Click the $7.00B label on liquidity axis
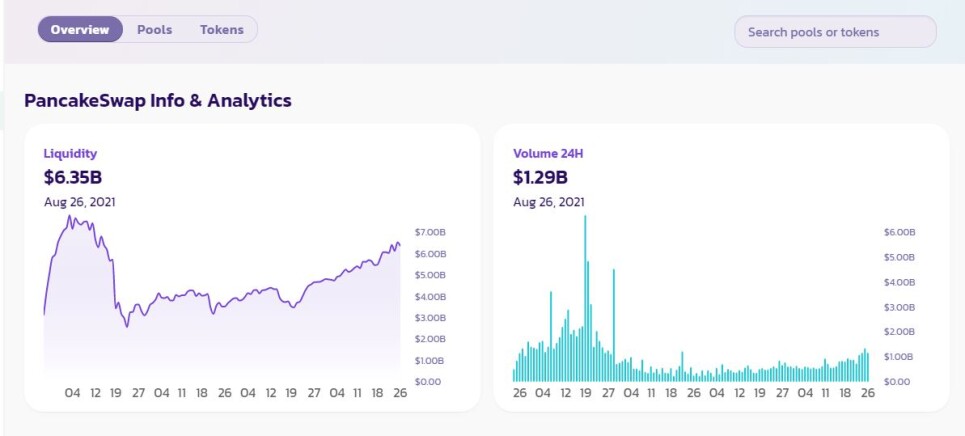 point(430,232)
